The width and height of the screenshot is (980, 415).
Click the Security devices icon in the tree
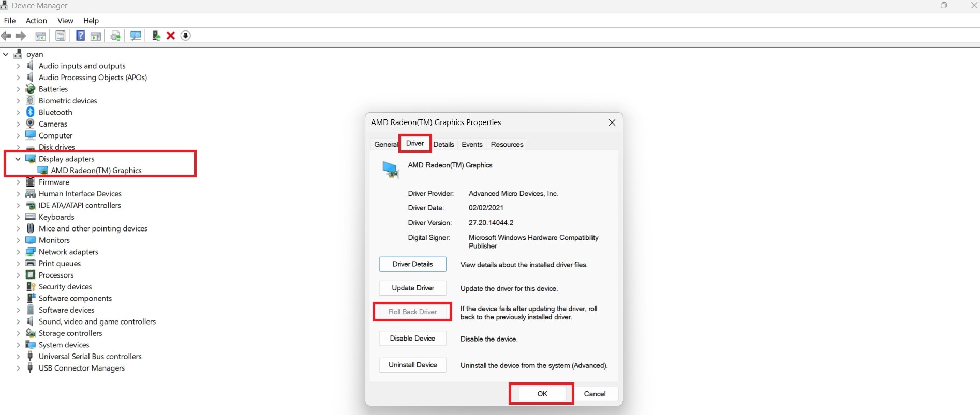pyautogui.click(x=31, y=286)
